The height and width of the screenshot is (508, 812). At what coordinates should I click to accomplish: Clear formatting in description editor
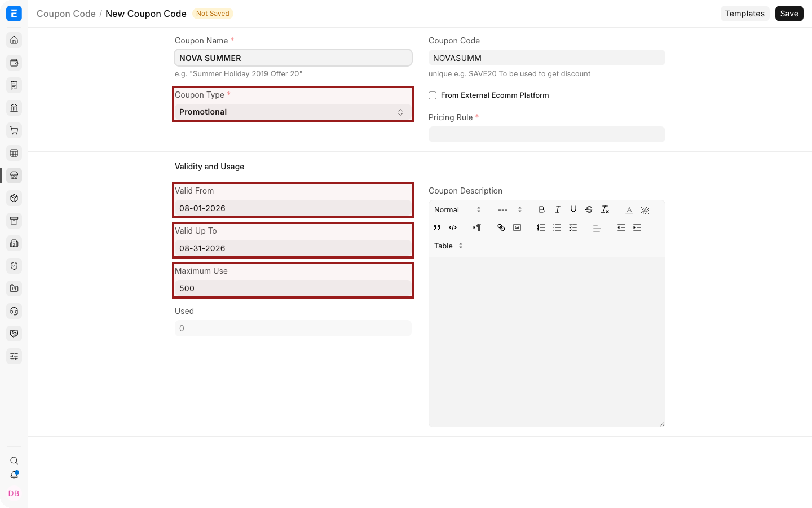605,209
